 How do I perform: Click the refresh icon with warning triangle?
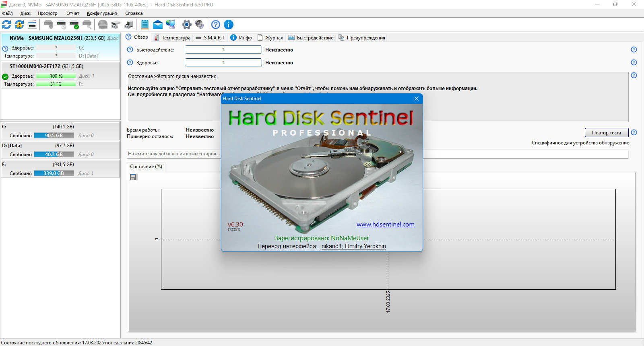[x=19, y=25]
